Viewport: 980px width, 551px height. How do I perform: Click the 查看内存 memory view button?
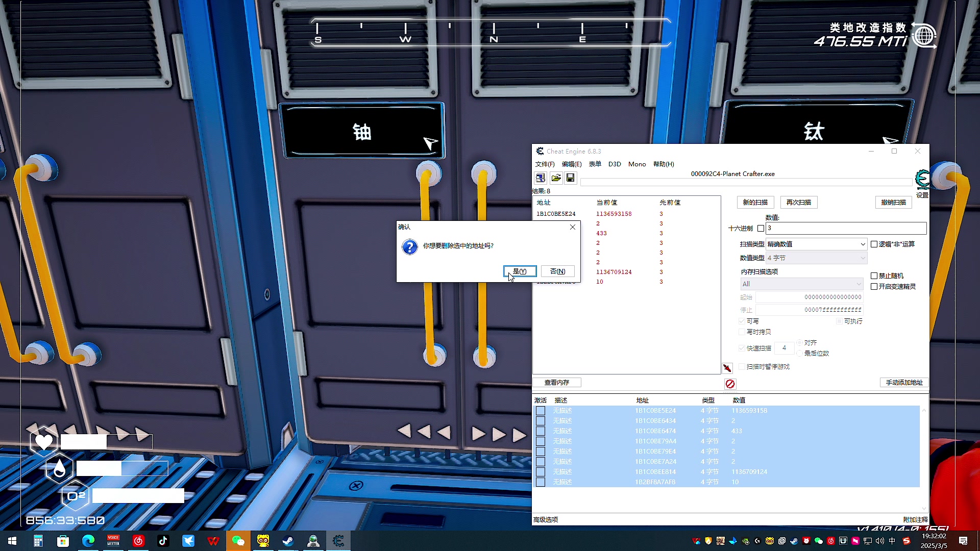coord(556,383)
